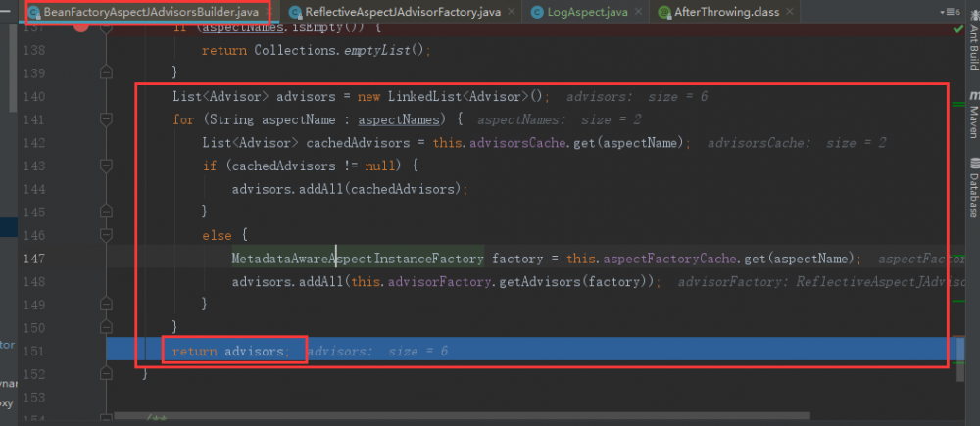Click 'aspectFactoryCache' field reference
The image size is (980, 426).
pos(670,258)
